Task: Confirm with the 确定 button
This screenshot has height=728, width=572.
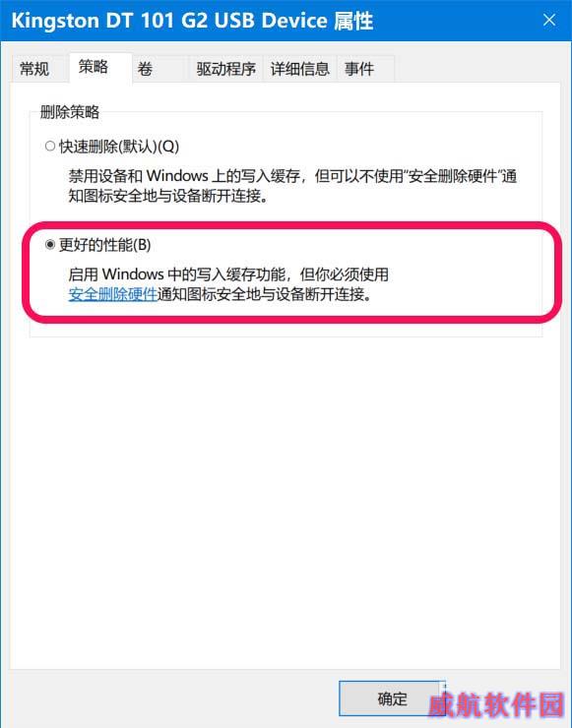Action: (392, 698)
